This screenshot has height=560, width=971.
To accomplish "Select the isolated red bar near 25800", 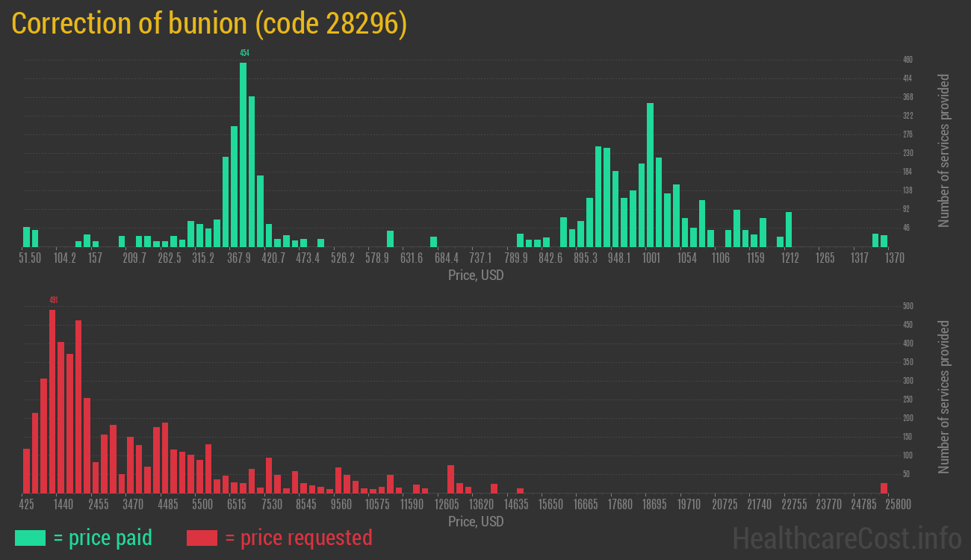I will click(x=884, y=488).
